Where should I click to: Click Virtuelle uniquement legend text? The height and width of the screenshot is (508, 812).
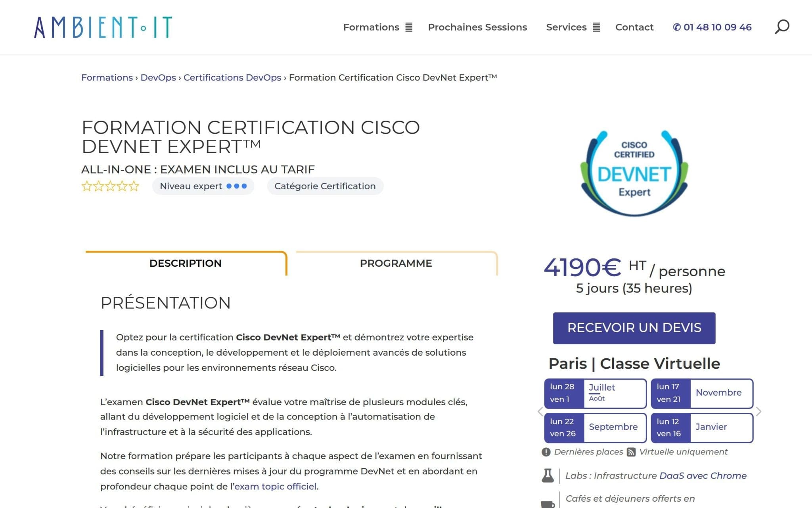point(683,452)
